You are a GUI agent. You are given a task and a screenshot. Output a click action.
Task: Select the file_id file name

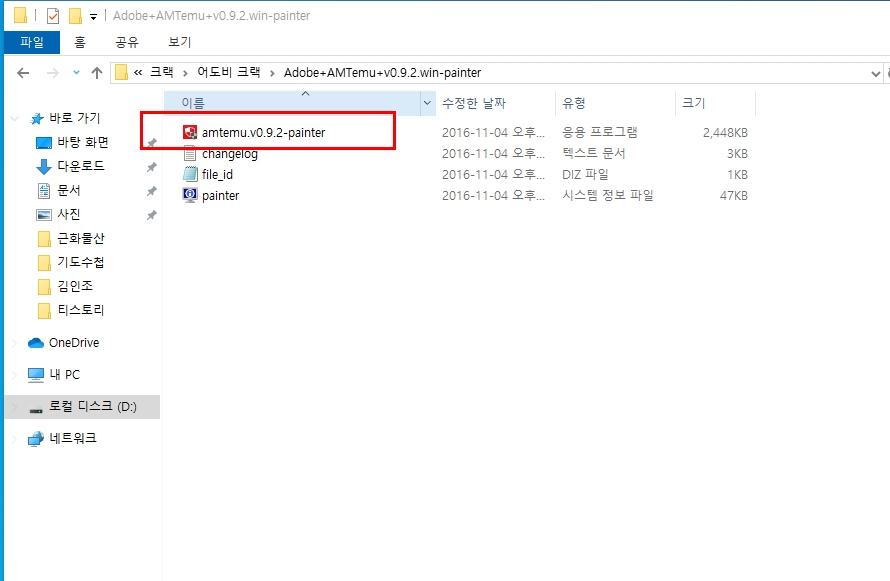[217, 175]
